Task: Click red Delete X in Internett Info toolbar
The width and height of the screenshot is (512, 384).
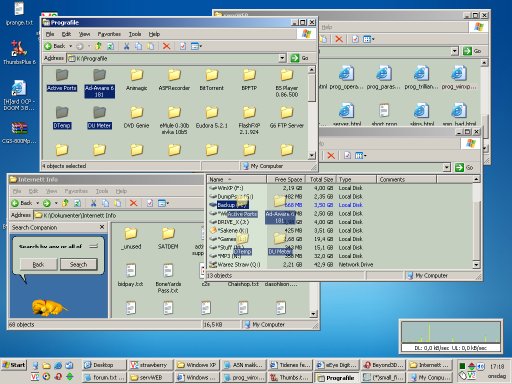Action: point(133,203)
